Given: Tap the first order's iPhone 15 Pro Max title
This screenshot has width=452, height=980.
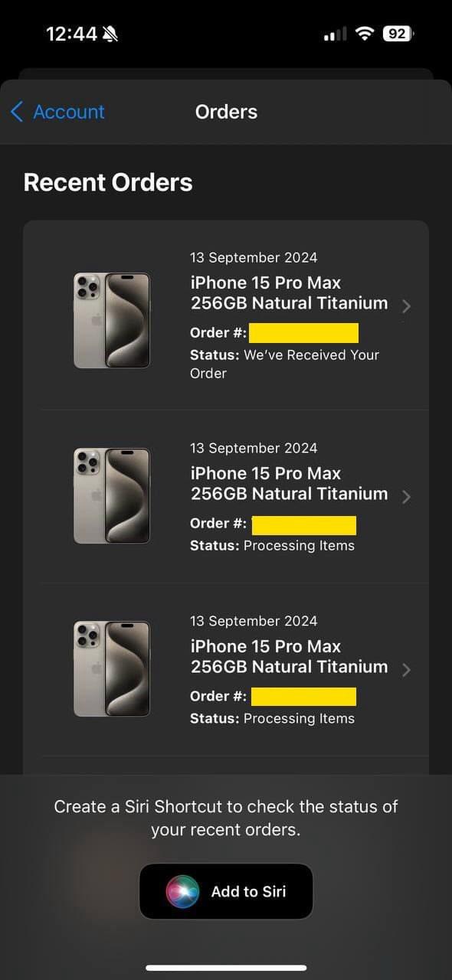Looking at the screenshot, I should 289,292.
